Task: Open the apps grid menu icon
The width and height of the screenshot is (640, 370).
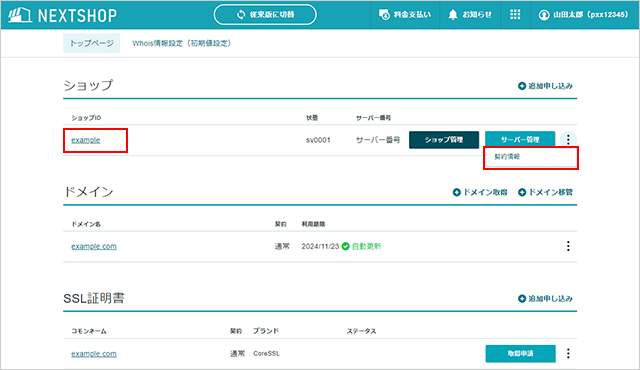Action: 515,15
